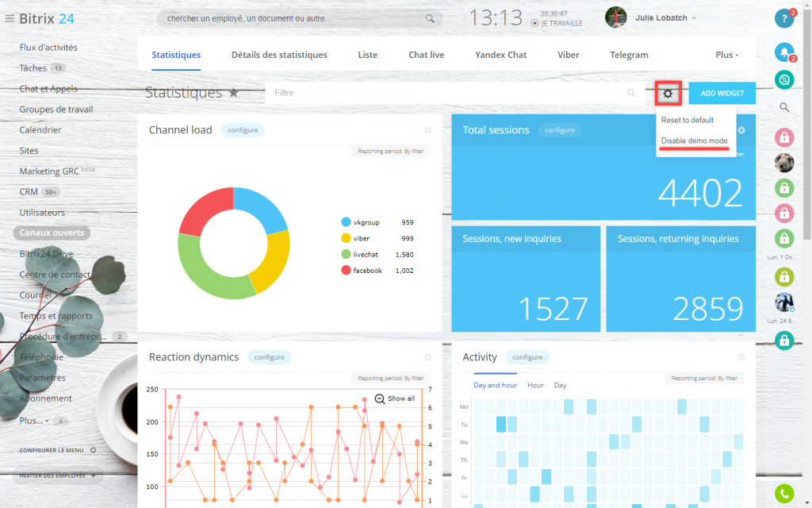This screenshot has height=508, width=812.
Task: Click Inviter des employés button
Action: tap(57, 475)
